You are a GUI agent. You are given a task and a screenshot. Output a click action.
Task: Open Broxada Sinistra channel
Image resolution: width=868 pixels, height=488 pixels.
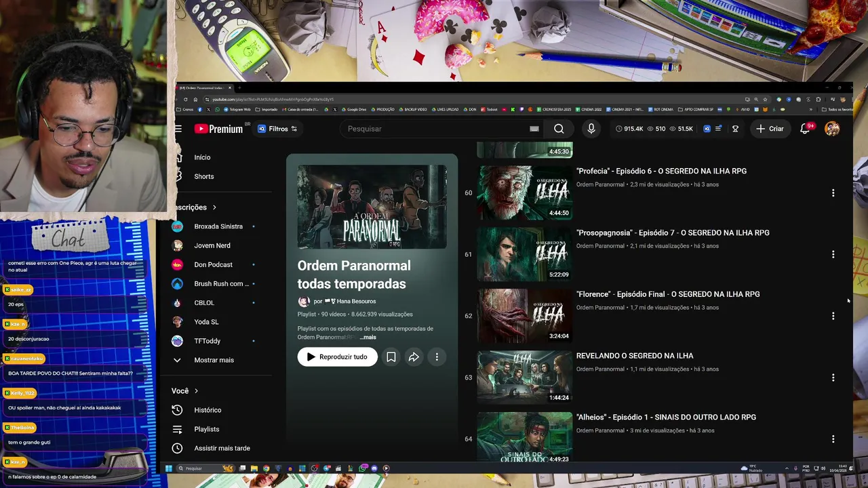pos(218,226)
